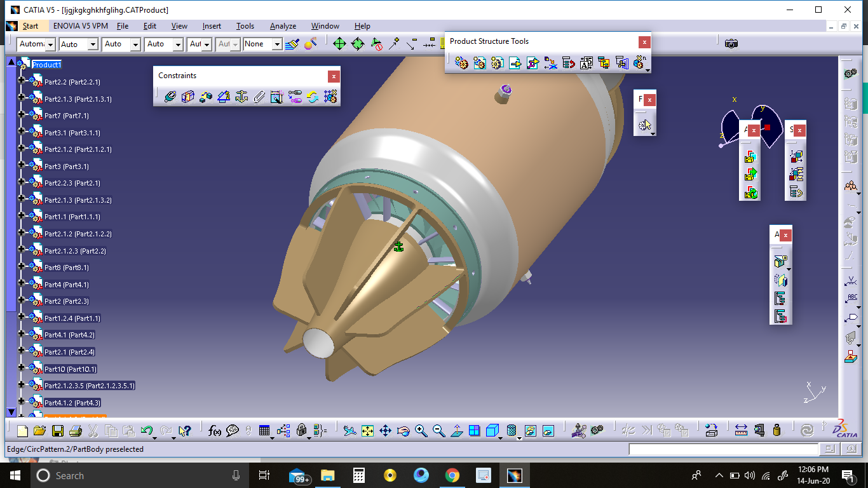Open Calculator from the taskbar

(359, 475)
